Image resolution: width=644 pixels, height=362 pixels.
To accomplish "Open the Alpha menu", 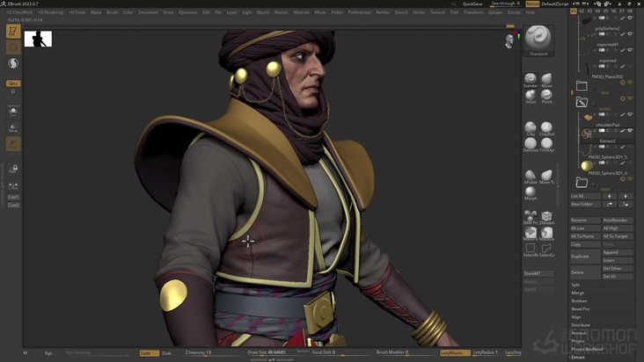I will point(96,12).
